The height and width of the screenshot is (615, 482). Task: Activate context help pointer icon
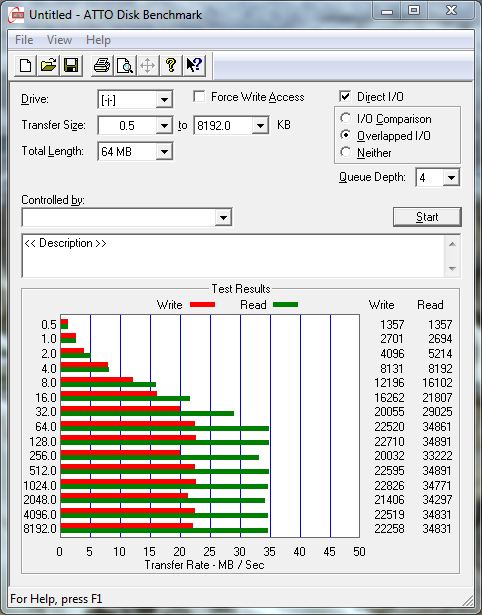194,65
